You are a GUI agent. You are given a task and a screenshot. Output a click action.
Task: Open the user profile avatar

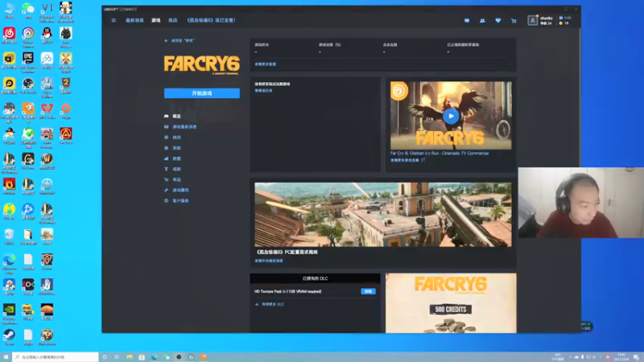[x=533, y=20]
